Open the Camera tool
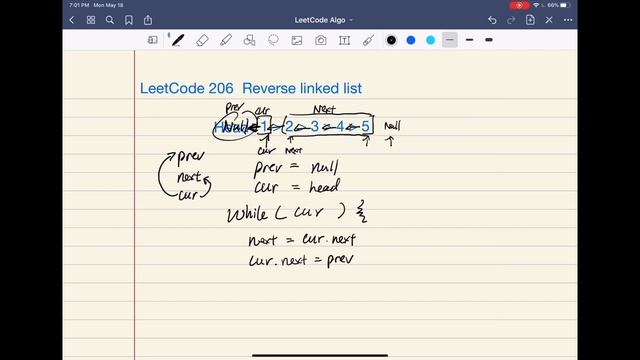Image resolution: width=640 pixels, height=360 pixels. 321,40
